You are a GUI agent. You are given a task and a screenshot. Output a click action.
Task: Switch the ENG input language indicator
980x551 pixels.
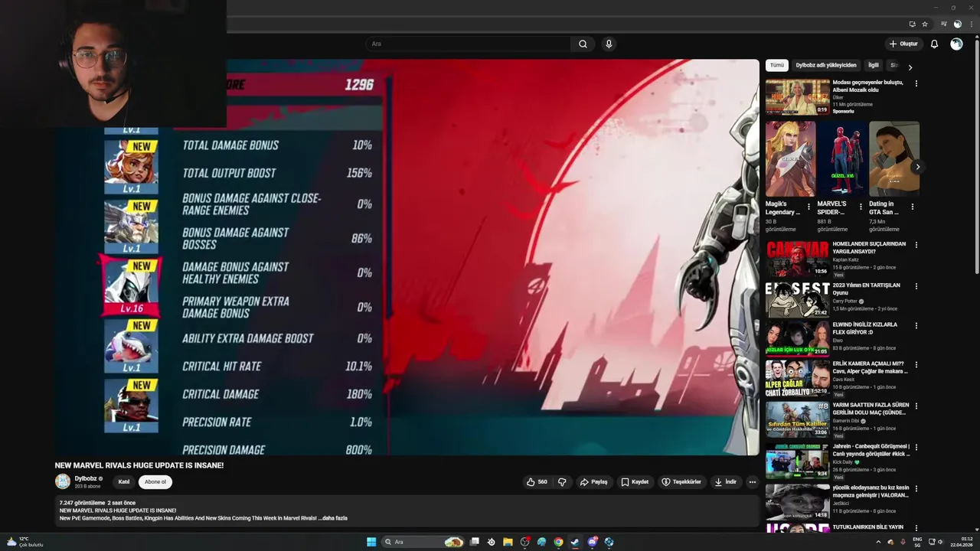(x=917, y=542)
